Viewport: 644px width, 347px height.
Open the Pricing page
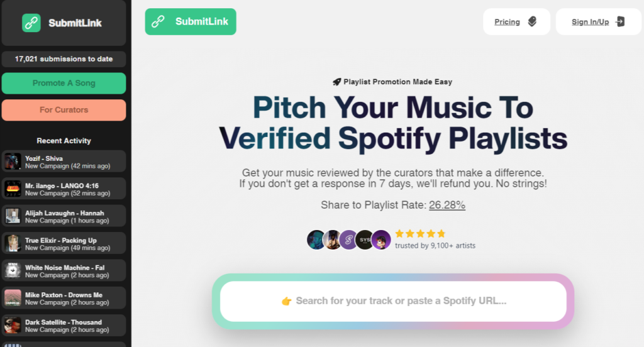click(x=507, y=22)
